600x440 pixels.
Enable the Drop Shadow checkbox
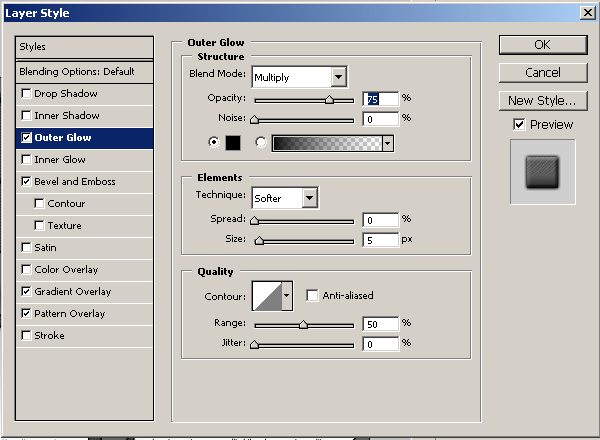point(26,94)
